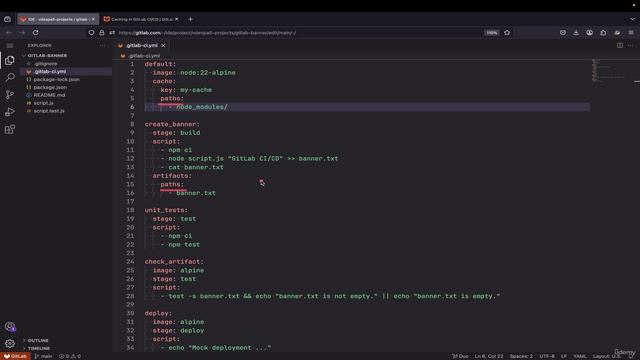Click the 110% zoom level badge
This screenshot has height=360, width=640.
tap(491, 33)
